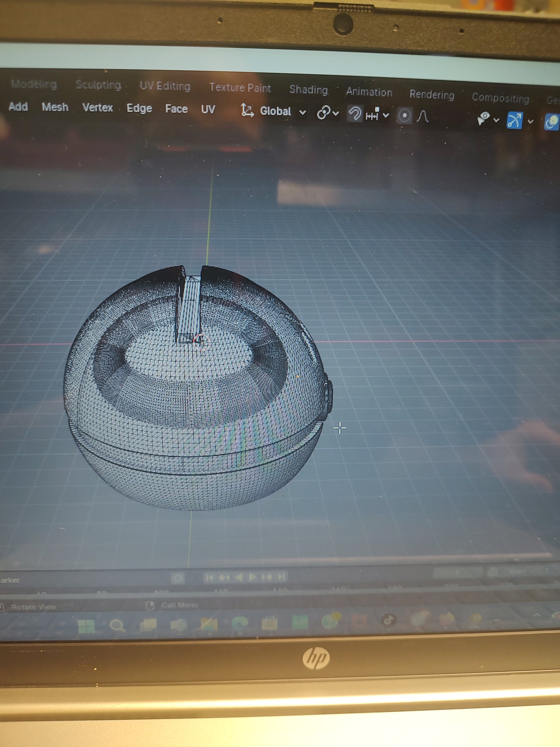Toggle proportional editing circle icon
This screenshot has height=747, width=560.
tap(404, 116)
